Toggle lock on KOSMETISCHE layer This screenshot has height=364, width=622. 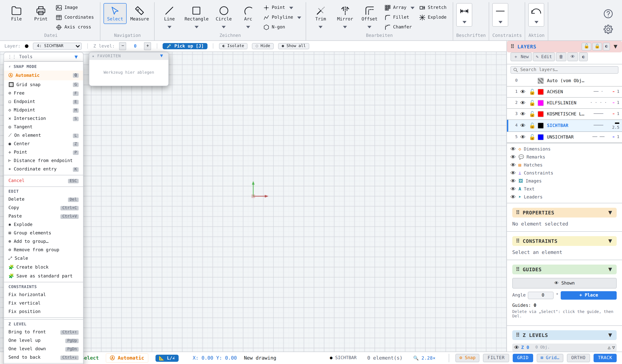pyautogui.click(x=532, y=114)
